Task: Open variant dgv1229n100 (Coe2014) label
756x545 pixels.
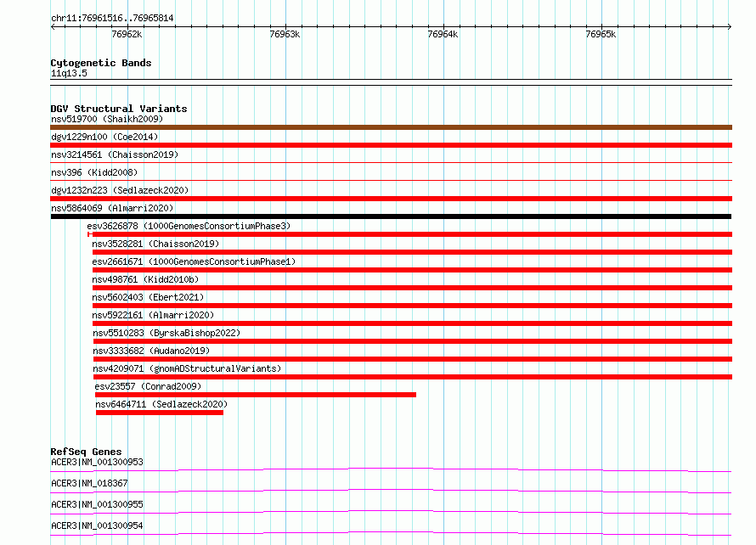Action: [x=104, y=137]
